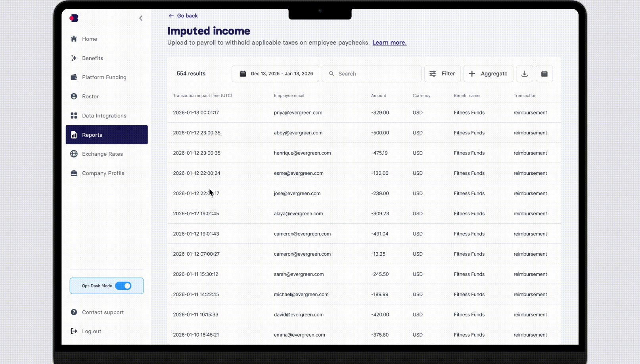Click sarah@evergreen.com email
This screenshot has width=640, height=364.
pos(299,274)
